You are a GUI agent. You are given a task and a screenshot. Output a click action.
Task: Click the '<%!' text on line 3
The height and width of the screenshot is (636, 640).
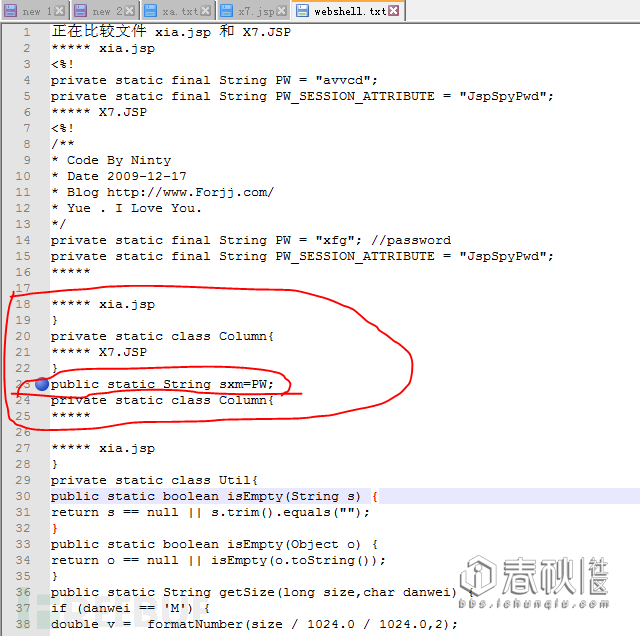point(62,64)
